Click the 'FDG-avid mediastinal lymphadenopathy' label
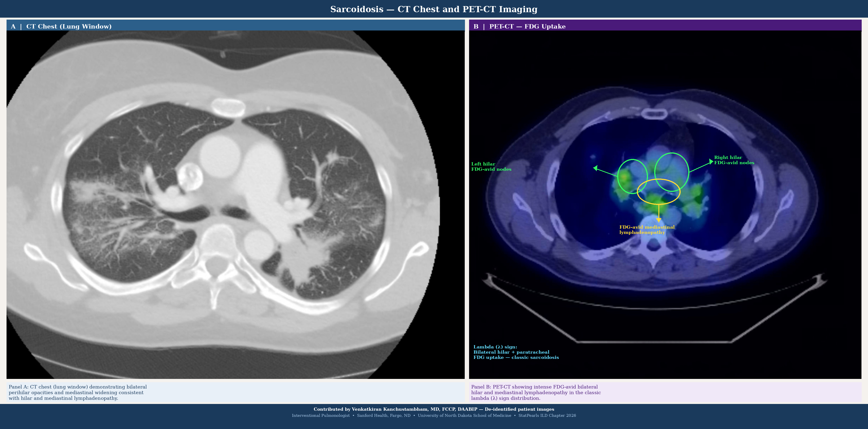 647,230
